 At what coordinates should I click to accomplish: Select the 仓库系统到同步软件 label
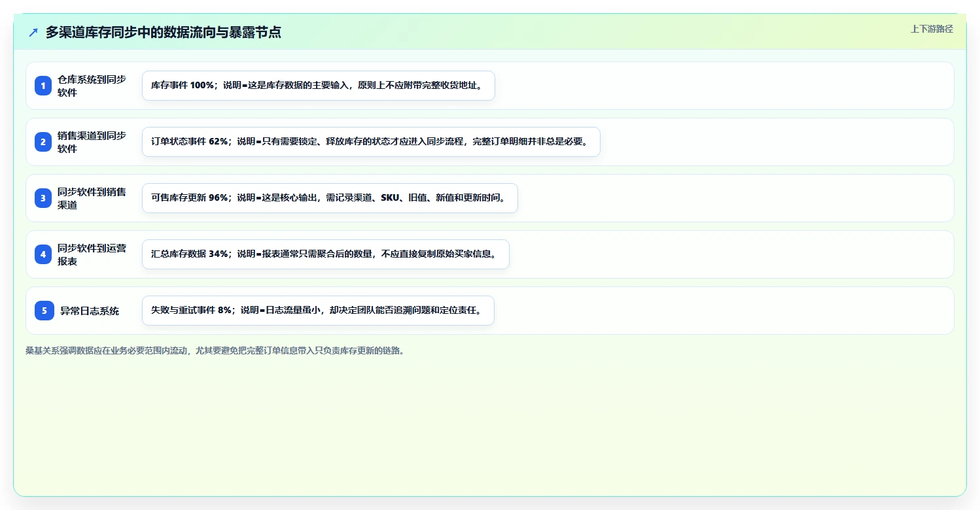(x=92, y=86)
